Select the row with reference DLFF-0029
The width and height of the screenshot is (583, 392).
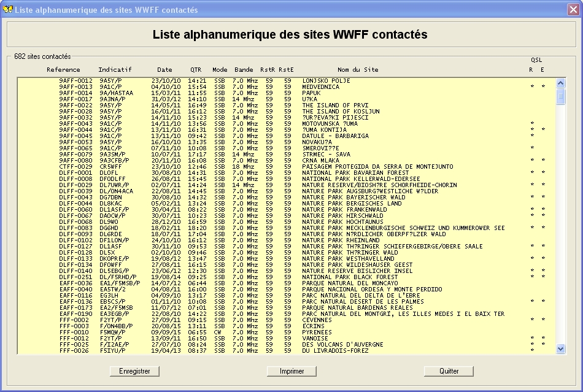287,185
